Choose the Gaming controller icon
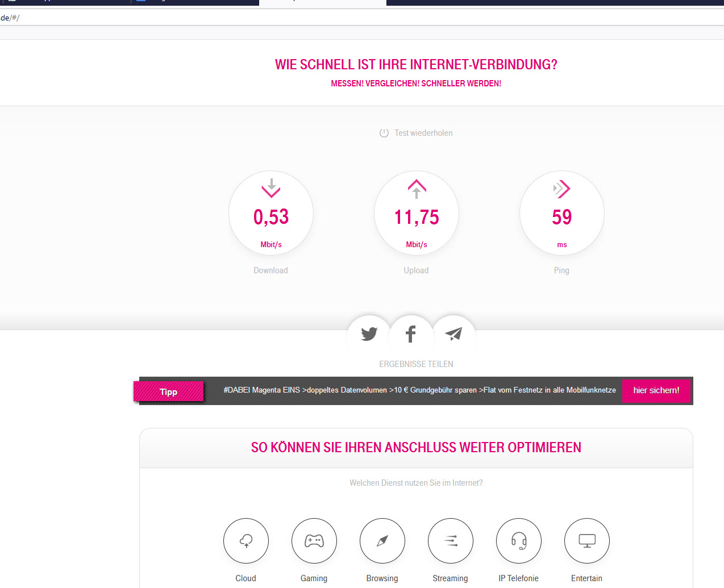The height and width of the screenshot is (588, 724). coord(314,541)
